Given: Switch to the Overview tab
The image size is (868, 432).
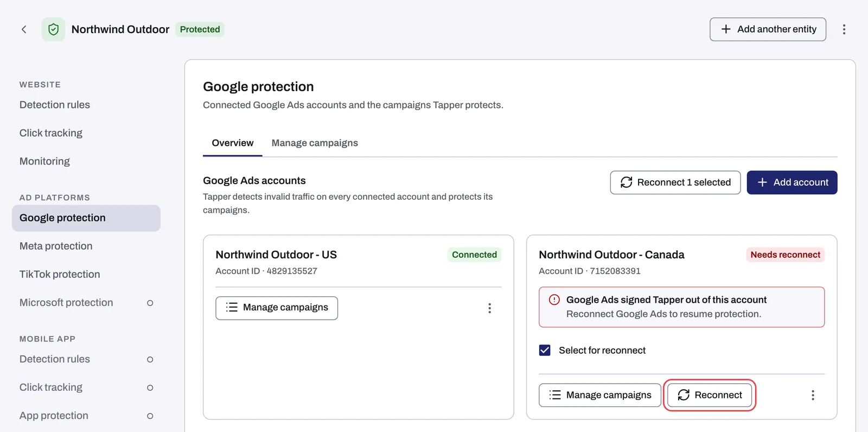Looking at the screenshot, I should [x=233, y=143].
